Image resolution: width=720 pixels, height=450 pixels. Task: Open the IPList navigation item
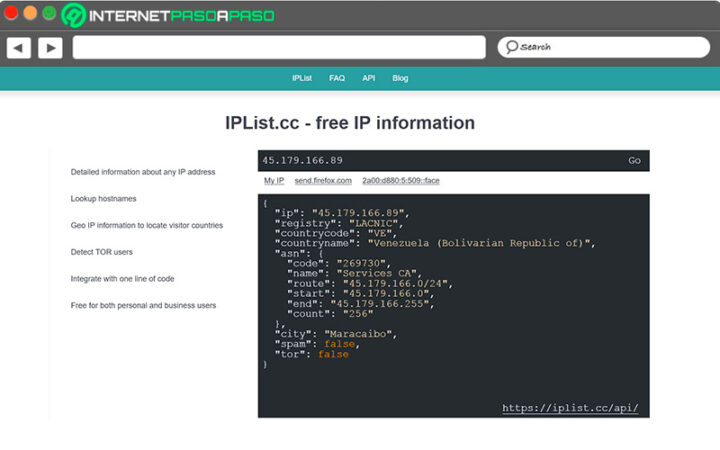click(x=303, y=78)
